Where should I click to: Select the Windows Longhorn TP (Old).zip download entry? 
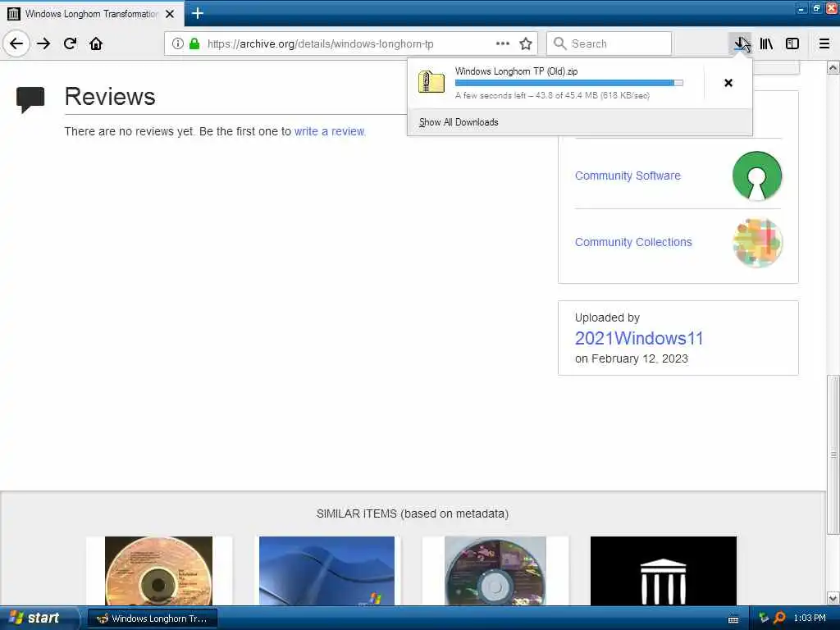(555, 83)
